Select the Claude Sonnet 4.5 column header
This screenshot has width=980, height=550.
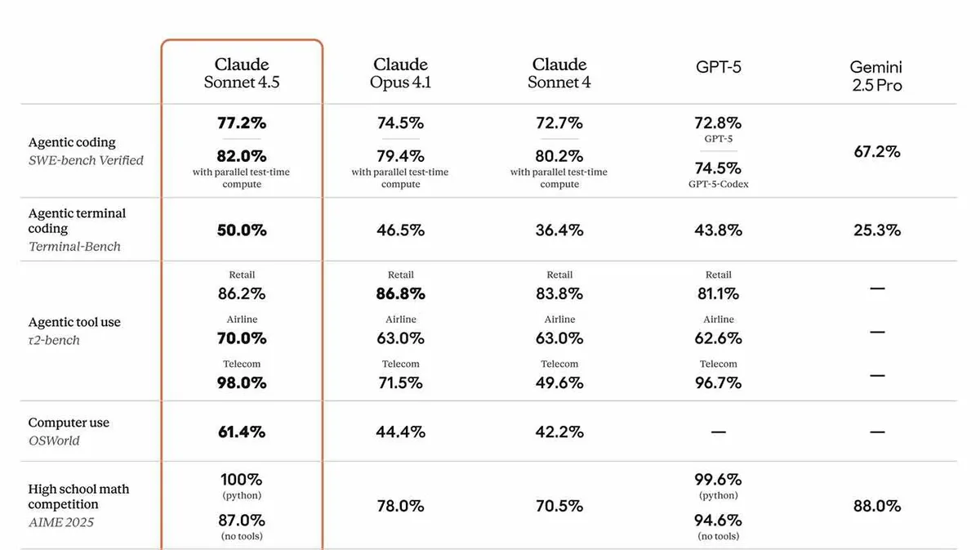pos(242,73)
